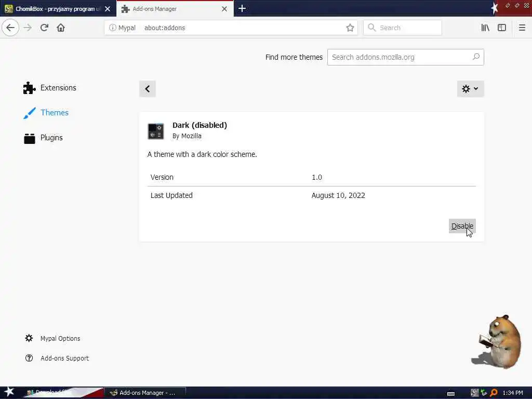This screenshot has width=532, height=399.
Task: Open the home page icon
Action: (61, 28)
